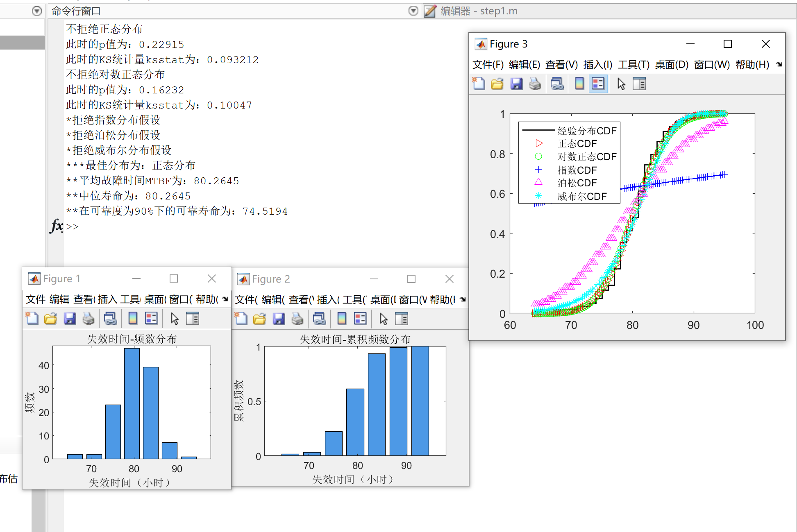The width and height of the screenshot is (797, 532).
Task: Click Print icon in Figure 1 toolbar
Action: pos(89,318)
